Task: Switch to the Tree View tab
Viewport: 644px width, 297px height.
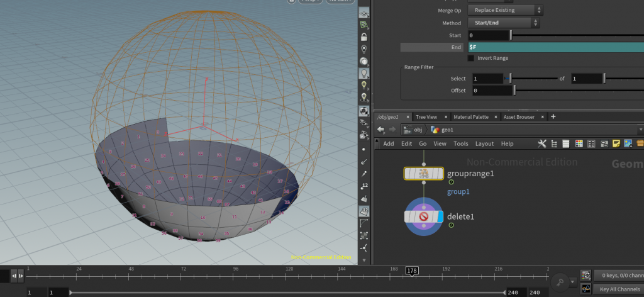Action: (426, 117)
